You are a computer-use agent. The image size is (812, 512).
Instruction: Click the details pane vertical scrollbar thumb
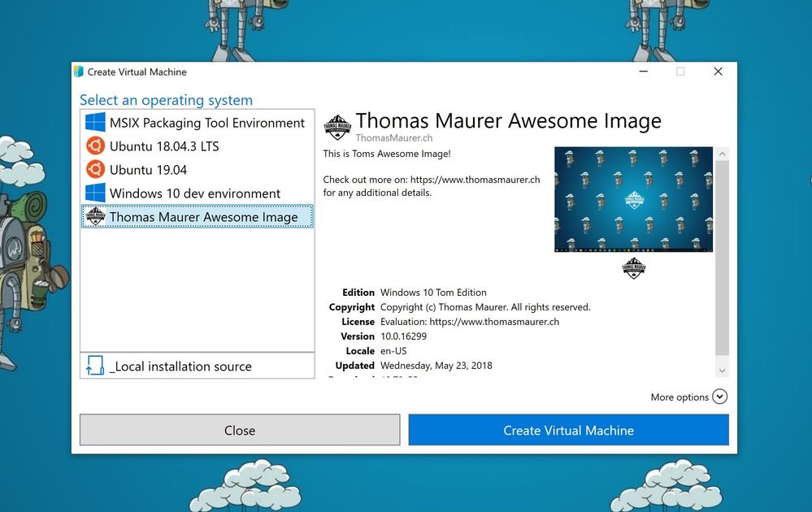pyautogui.click(x=722, y=258)
